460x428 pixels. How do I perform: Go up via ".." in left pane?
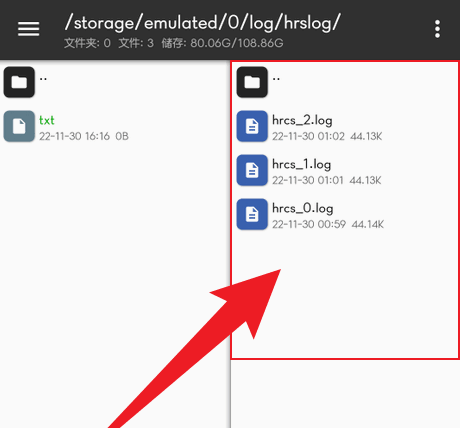pos(43,79)
